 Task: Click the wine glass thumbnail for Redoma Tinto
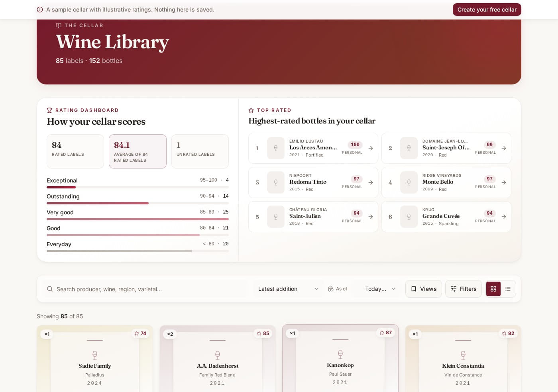coord(276,182)
